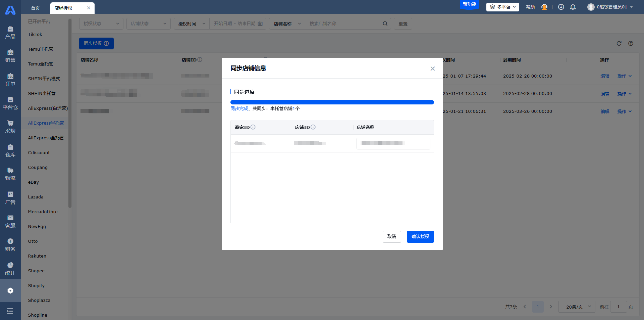This screenshot has width=644, height=320.
Task: Select eBay in the platform list
Action: point(33,182)
